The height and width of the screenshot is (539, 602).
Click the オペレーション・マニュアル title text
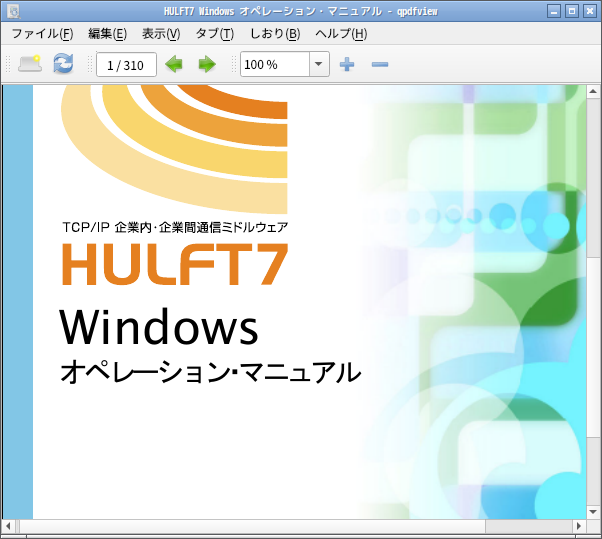[x=211, y=372]
